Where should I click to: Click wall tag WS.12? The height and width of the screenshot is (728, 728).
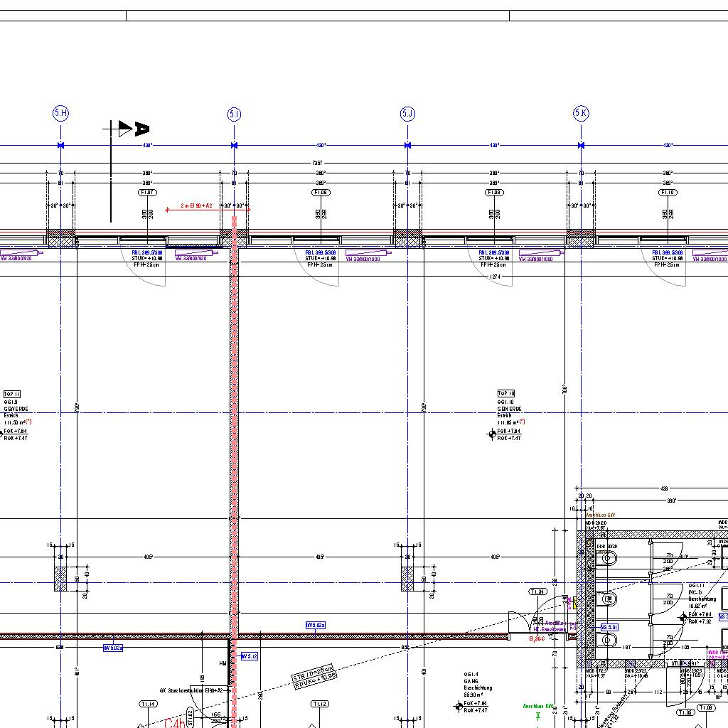pyautogui.click(x=250, y=655)
